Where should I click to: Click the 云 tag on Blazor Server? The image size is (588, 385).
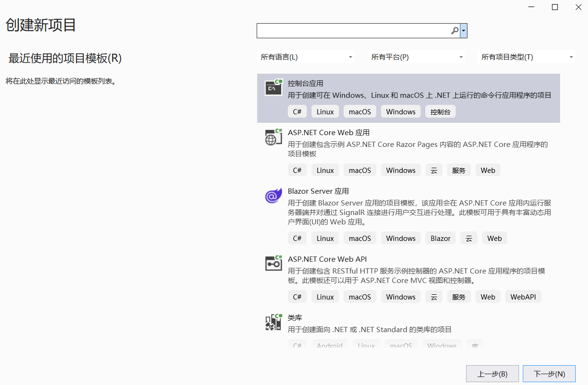[x=469, y=238]
